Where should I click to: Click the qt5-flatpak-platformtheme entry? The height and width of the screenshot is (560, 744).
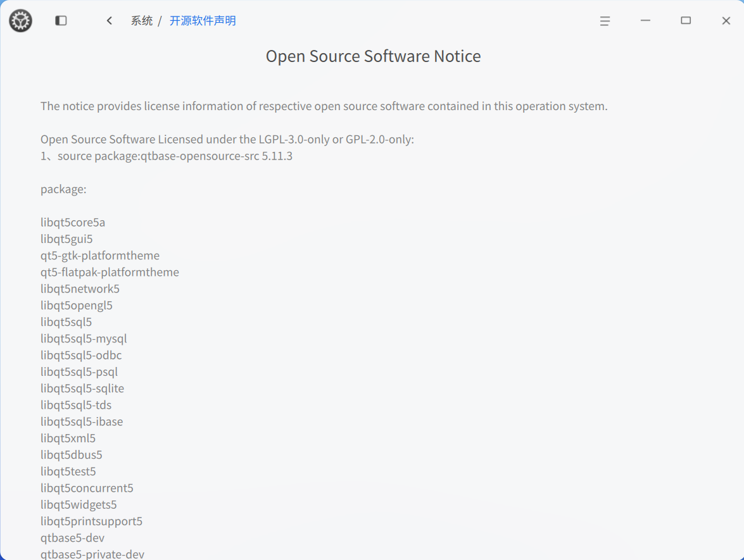point(110,272)
